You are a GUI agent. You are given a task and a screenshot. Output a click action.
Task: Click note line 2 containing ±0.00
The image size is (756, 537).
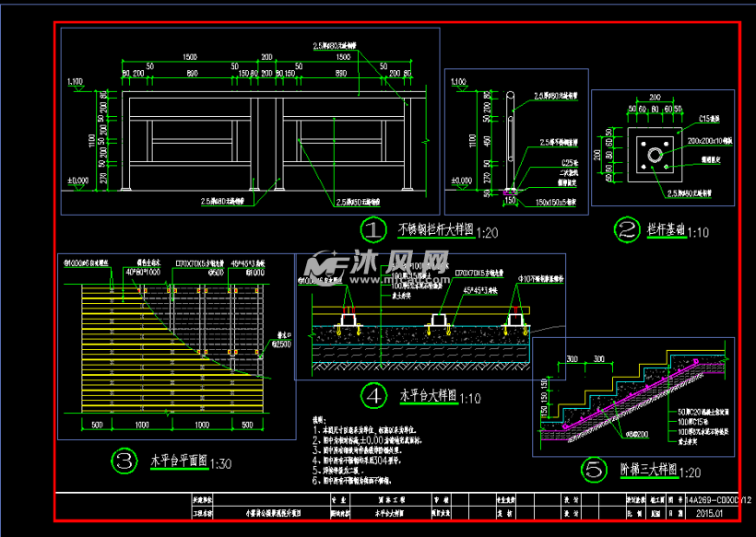(x=367, y=440)
